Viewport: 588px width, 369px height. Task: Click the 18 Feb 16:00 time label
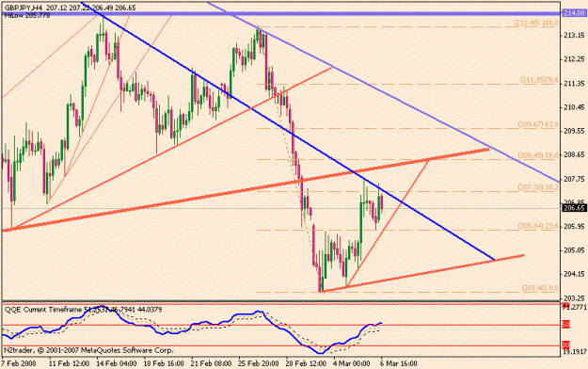pos(164,363)
